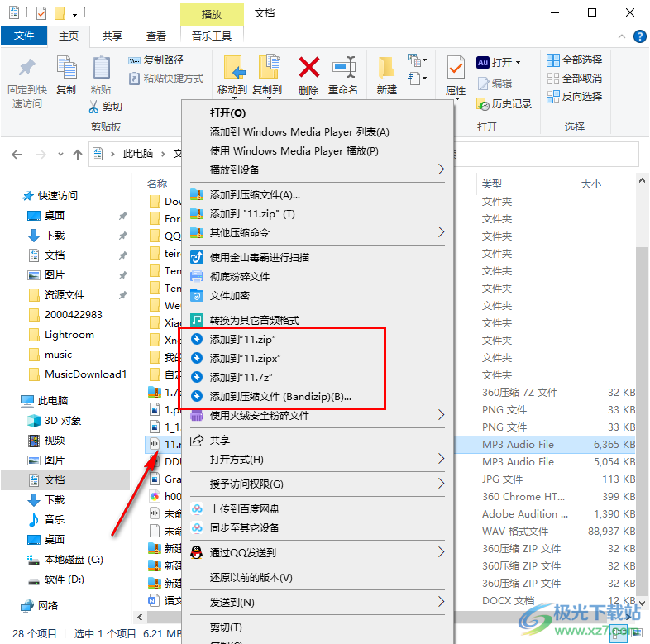Select 软件 (D:) drive

[x=65, y=580]
